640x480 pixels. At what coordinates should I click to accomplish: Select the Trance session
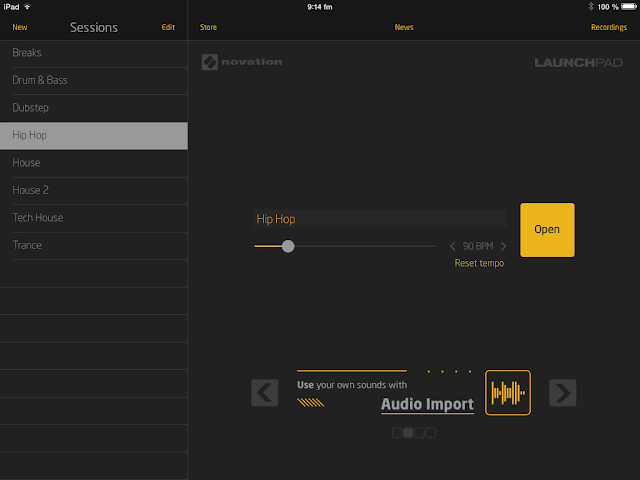click(94, 245)
